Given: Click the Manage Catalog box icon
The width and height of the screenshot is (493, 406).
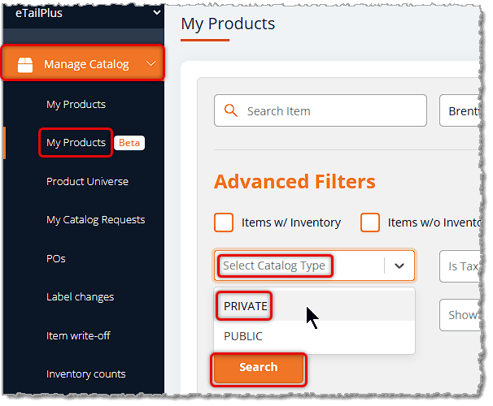Looking at the screenshot, I should tap(25, 65).
